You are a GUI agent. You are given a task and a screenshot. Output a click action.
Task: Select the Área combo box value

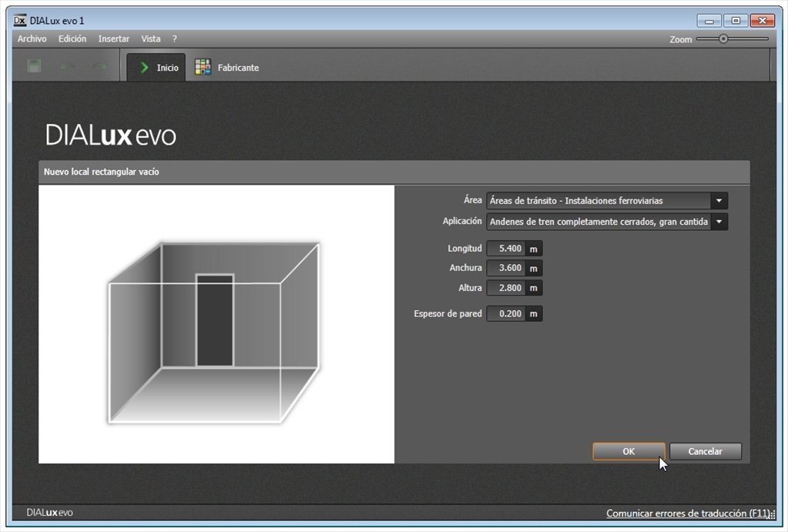click(599, 200)
